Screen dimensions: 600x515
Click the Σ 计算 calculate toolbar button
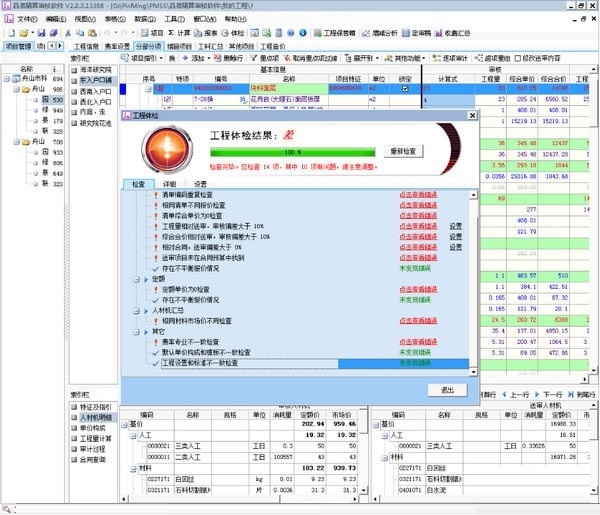[x=179, y=33]
